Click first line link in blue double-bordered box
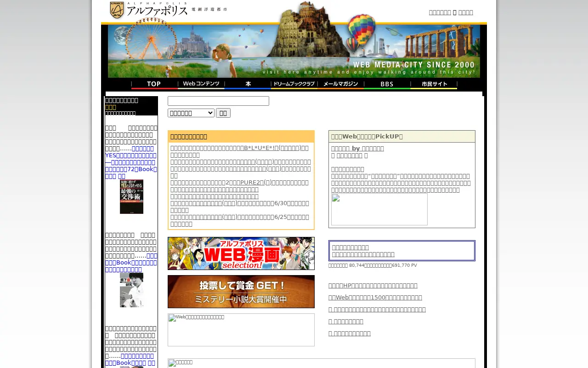 [x=351, y=247]
